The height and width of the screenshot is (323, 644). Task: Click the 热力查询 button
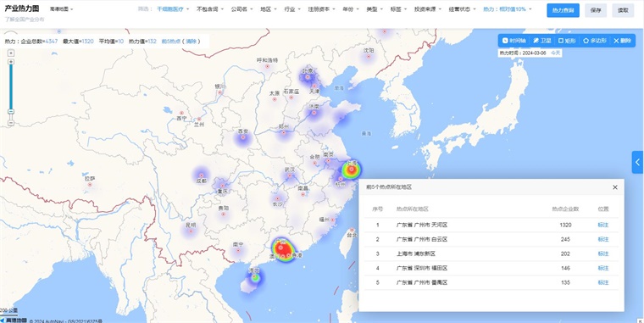coord(563,11)
